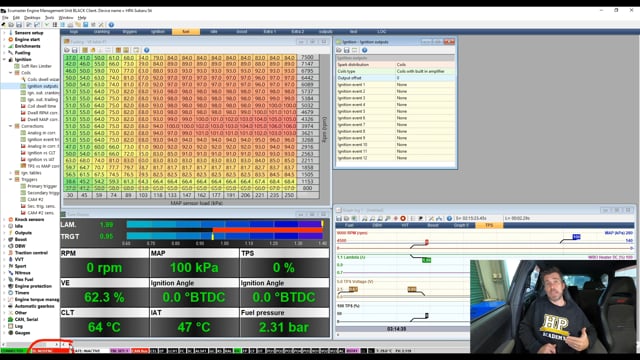Switch to the Idle desktop tab
The width and height of the screenshot is (640, 360).
[x=214, y=31]
